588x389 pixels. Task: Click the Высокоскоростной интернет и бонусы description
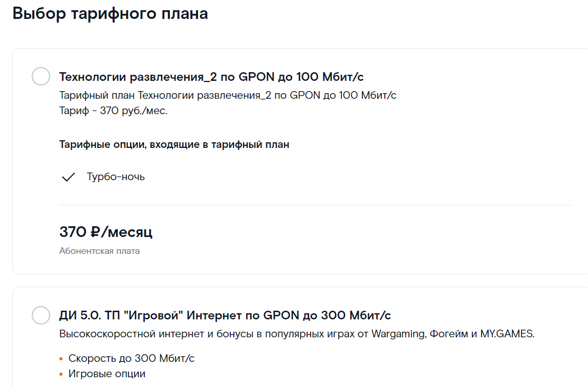coord(297,334)
